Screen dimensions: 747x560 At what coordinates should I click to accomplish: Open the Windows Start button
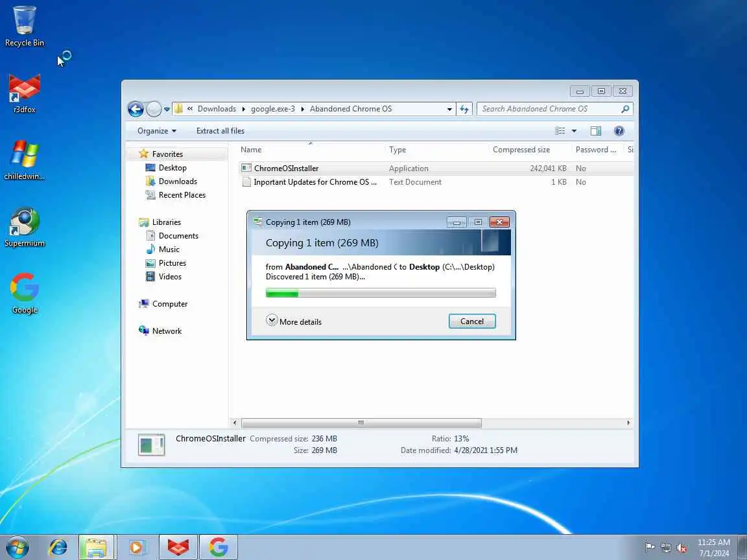coord(18,547)
